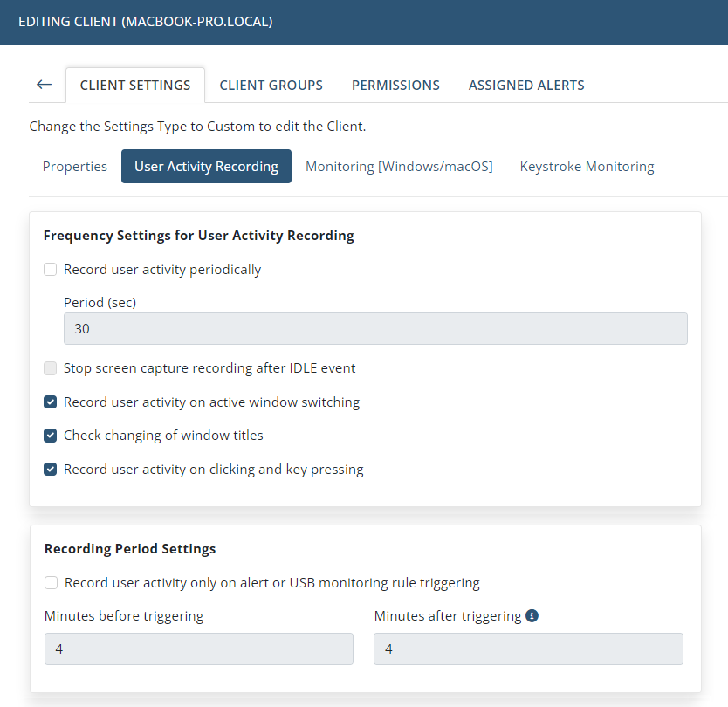Go to the Properties sub-tab
This screenshot has height=707, width=728.
75,166
